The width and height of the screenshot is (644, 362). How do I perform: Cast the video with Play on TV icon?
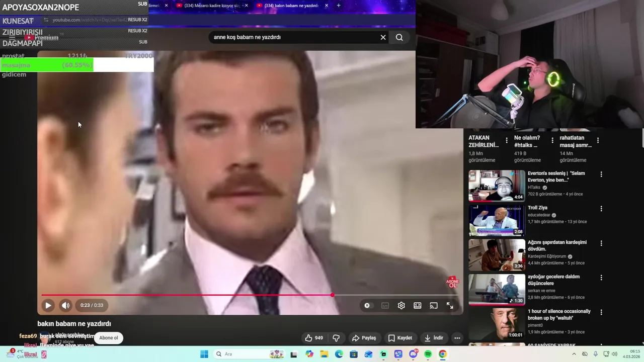pyautogui.click(x=433, y=305)
